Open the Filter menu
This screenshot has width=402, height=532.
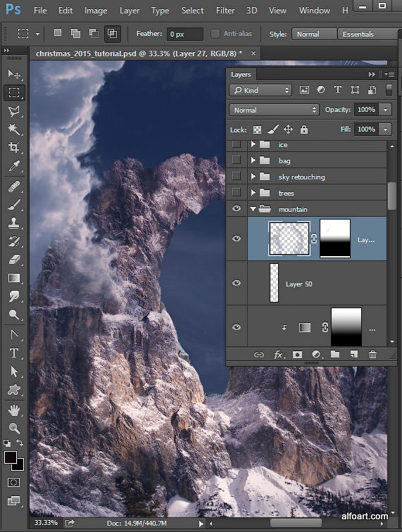pyautogui.click(x=225, y=11)
